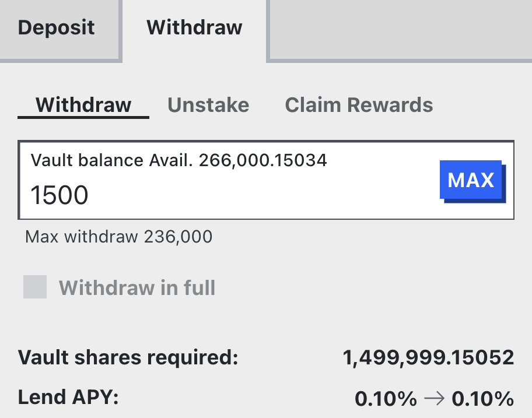The image size is (532, 418).
Task: Click the projected Lend APY after the arrow
Action: [x=482, y=399]
